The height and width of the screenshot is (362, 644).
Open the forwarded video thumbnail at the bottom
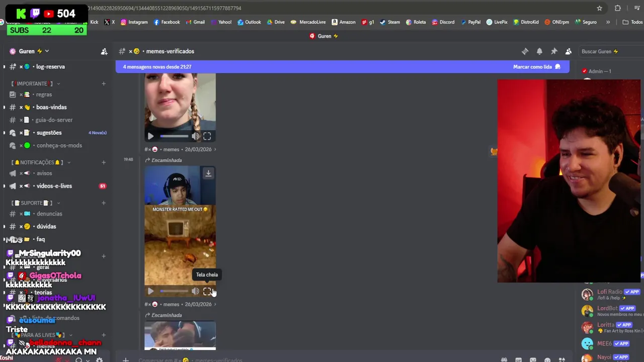pos(180,335)
